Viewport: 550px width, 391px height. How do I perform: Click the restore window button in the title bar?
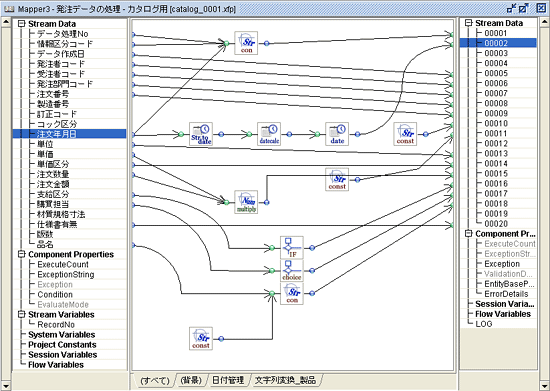point(523,8)
